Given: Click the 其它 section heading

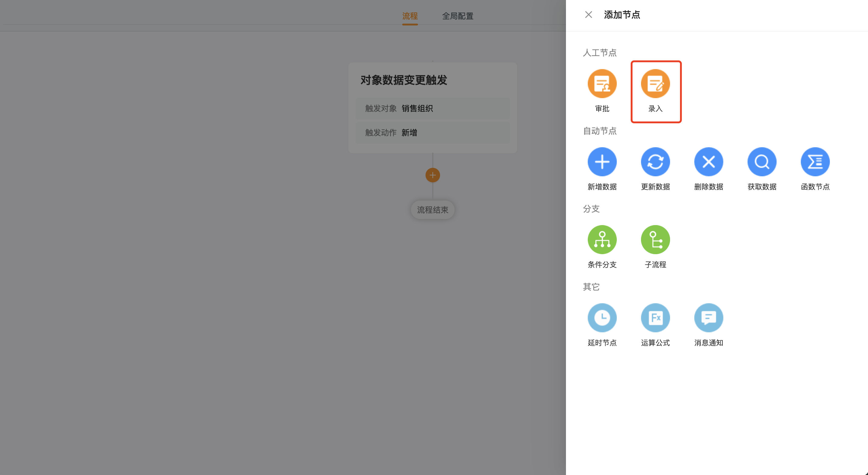Looking at the screenshot, I should click(x=591, y=287).
